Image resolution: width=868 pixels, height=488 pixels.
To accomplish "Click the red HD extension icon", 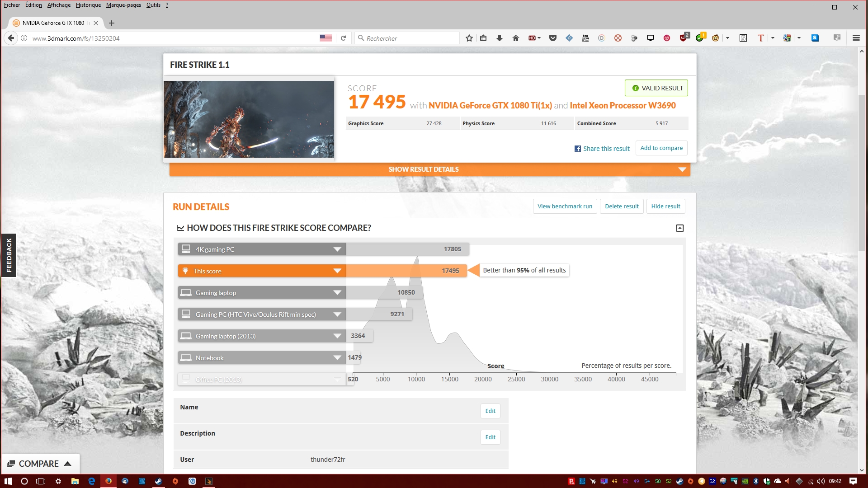I will 532,38.
